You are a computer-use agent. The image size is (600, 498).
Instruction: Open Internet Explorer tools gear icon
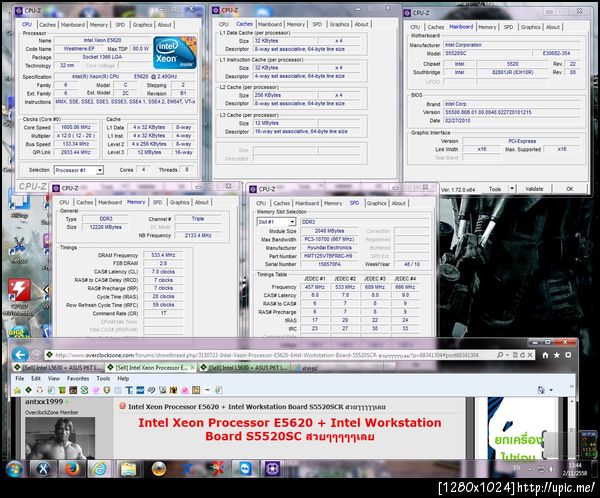point(568,355)
